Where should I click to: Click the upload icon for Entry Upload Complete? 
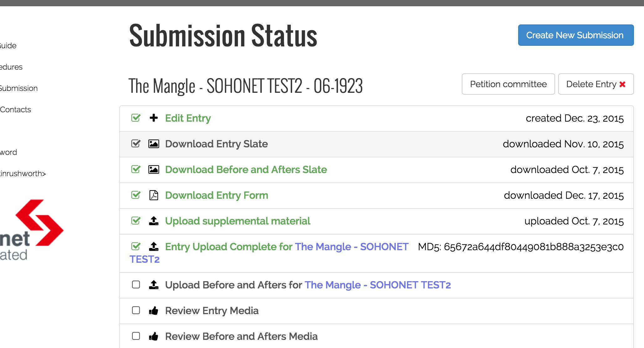[x=154, y=246]
